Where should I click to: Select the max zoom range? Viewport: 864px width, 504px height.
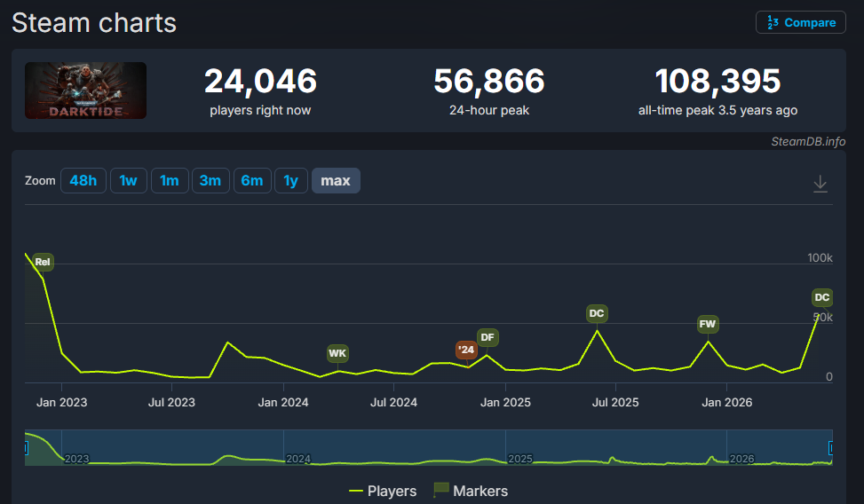point(337,181)
